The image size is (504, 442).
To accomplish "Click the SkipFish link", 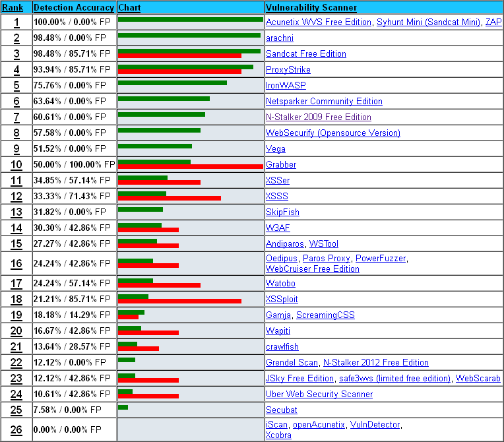I will [x=282, y=212].
